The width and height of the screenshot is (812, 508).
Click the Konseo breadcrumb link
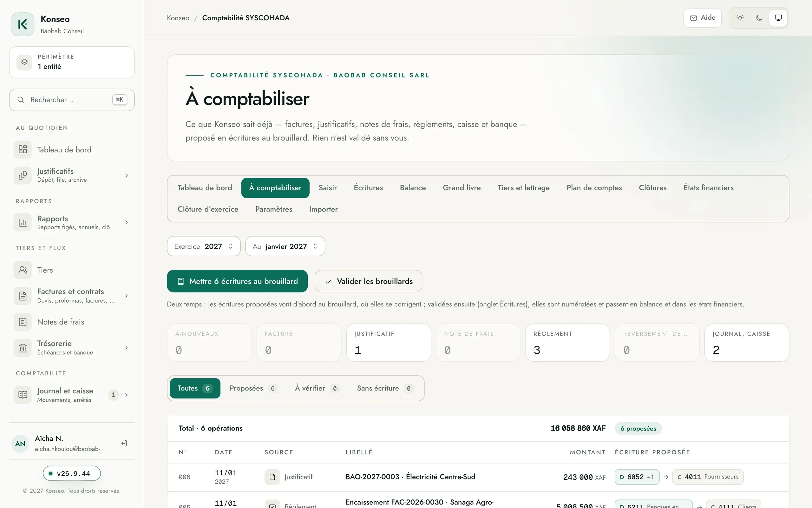pos(178,18)
